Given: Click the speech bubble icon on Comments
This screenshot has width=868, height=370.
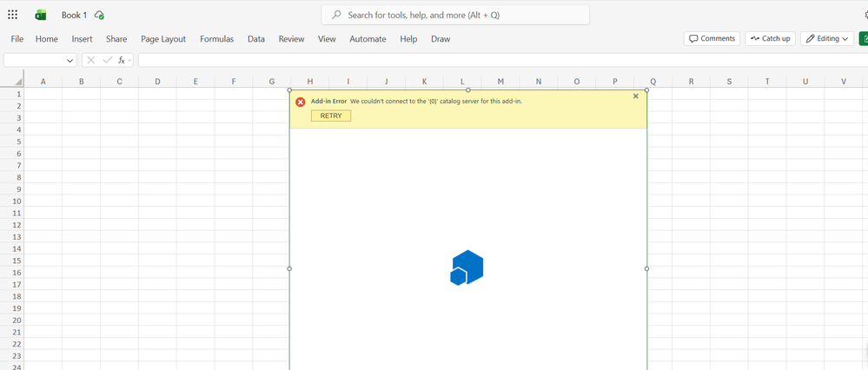Looking at the screenshot, I should pos(693,39).
